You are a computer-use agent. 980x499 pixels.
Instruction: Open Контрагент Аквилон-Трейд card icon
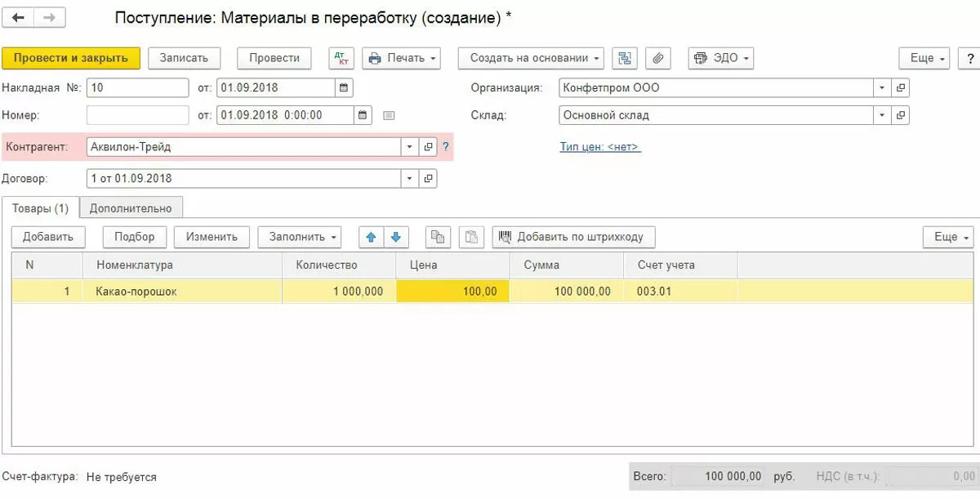click(x=428, y=147)
